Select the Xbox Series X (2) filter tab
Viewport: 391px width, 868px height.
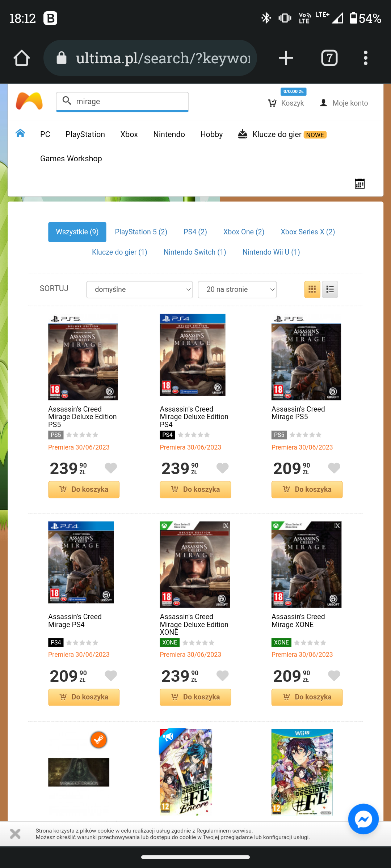pos(308,232)
